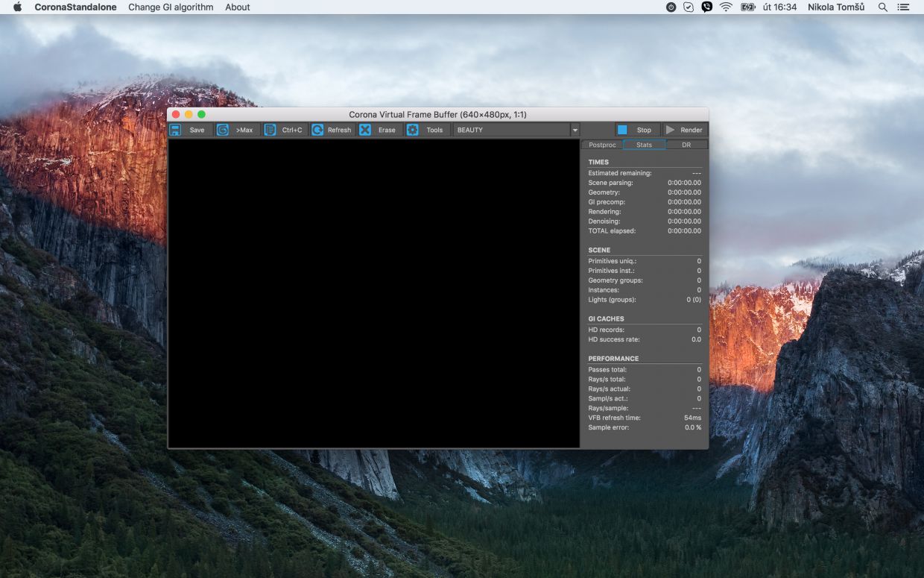Start rendering with the Render button

pyautogui.click(x=685, y=130)
